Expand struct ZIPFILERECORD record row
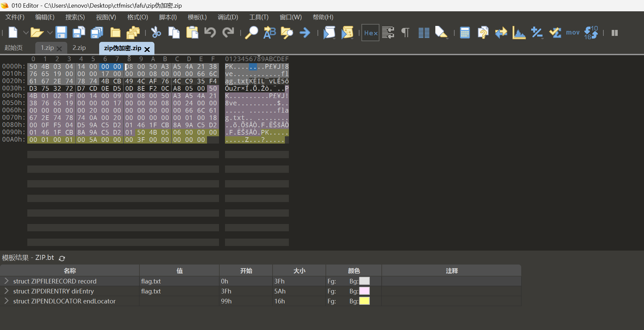 6,281
